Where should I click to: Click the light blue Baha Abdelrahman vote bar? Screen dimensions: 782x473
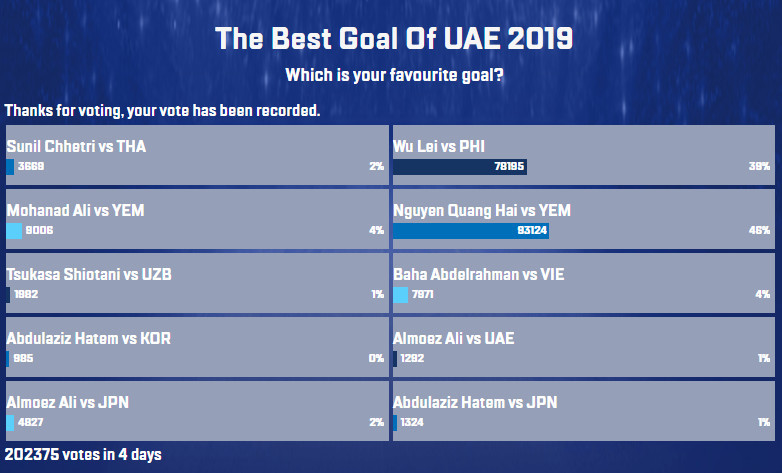pyautogui.click(x=401, y=295)
